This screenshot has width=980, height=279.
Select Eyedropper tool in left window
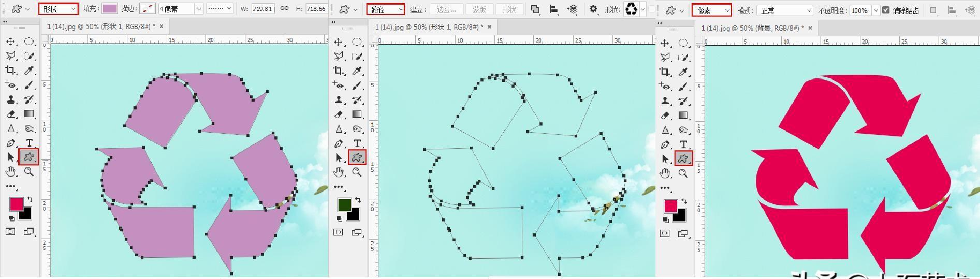(29, 71)
